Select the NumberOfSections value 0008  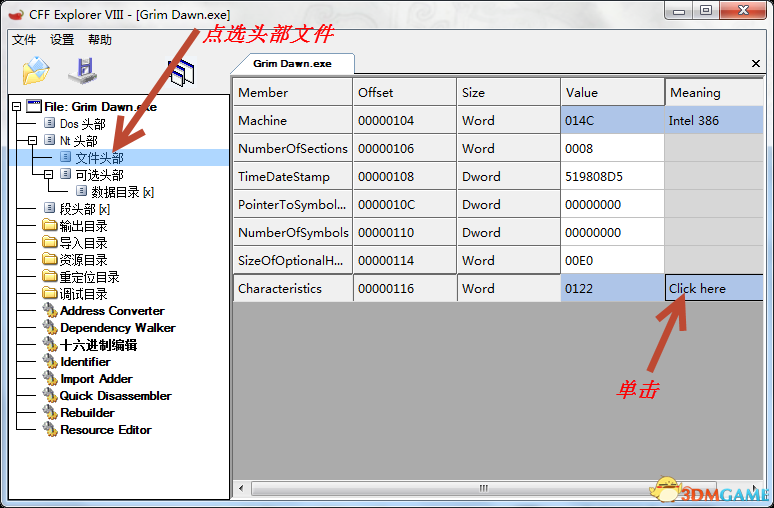pyautogui.click(x=613, y=149)
